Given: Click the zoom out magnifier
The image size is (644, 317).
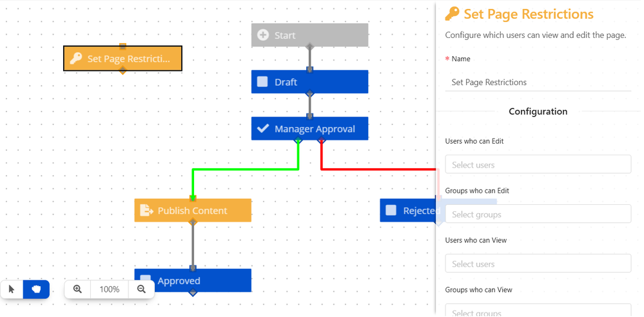Looking at the screenshot, I should (142, 289).
